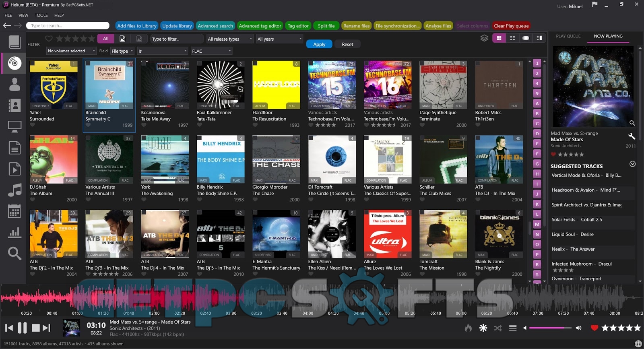Jump to letter M in alphabet index
644x349 pixels.
(x=537, y=224)
